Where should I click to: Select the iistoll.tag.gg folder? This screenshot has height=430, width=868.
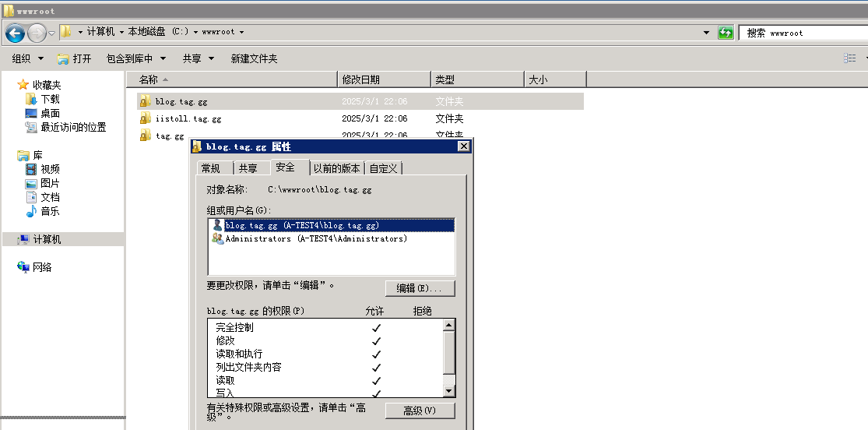pyautogui.click(x=188, y=118)
